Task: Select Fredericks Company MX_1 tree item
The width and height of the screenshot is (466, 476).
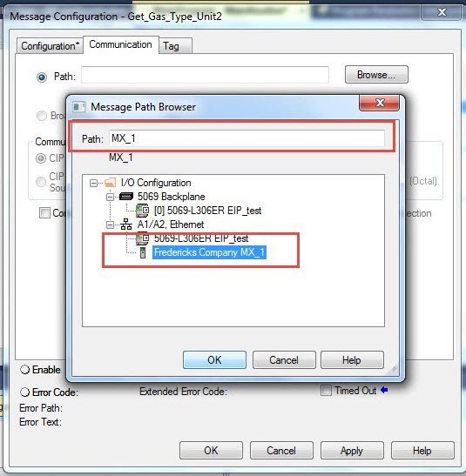Action: [x=209, y=252]
